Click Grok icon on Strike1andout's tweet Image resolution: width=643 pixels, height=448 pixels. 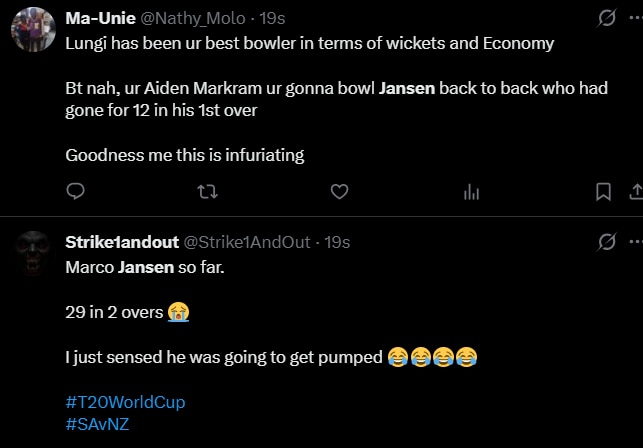point(606,241)
